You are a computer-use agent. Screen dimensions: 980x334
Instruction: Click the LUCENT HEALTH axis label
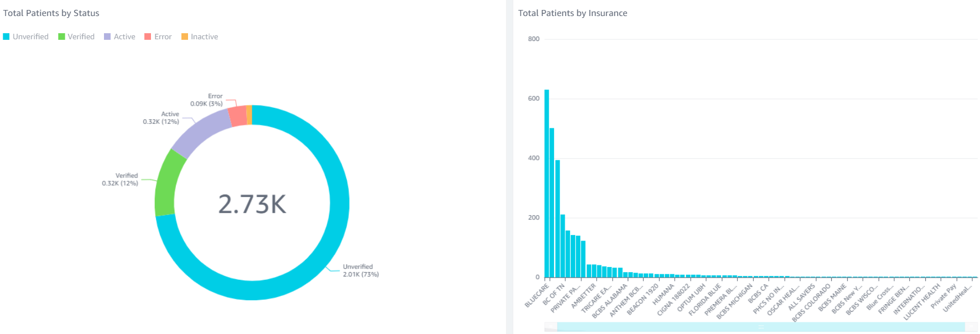pos(922,302)
